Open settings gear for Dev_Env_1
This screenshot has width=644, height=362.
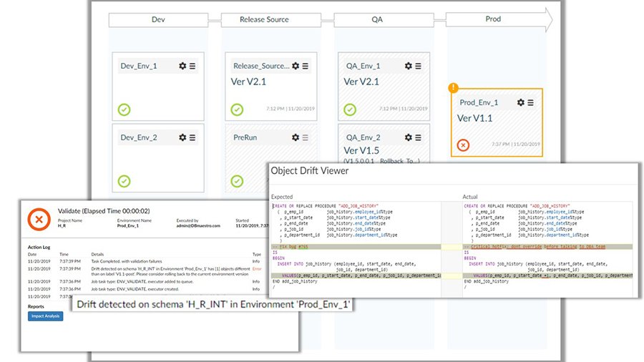tap(182, 66)
